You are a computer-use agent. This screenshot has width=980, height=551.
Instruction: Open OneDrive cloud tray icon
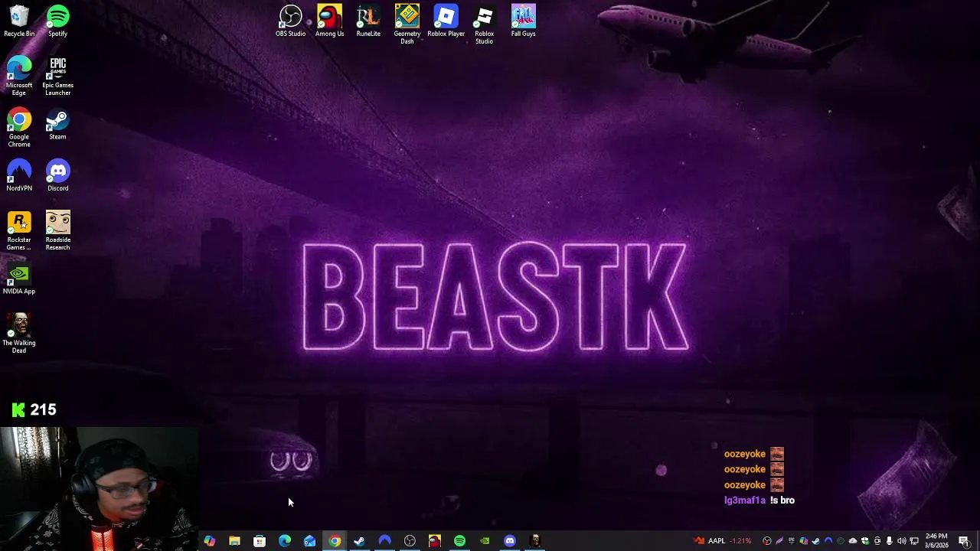(x=852, y=541)
